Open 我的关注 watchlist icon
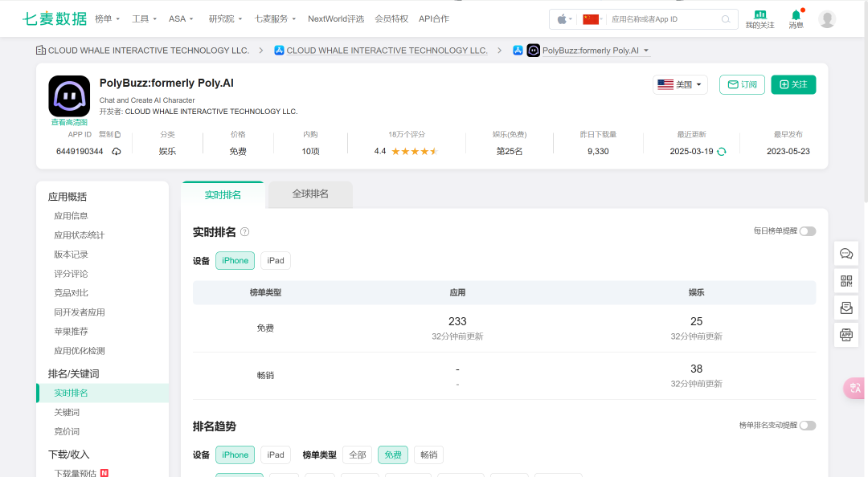Image resolution: width=868 pixels, height=477 pixels. [760, 19]
